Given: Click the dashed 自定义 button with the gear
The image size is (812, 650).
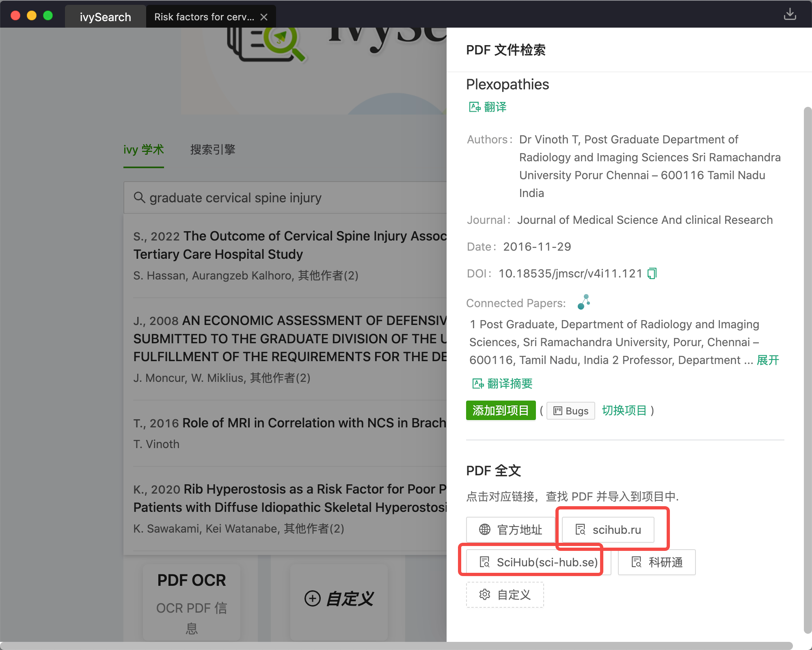Looking at the screenshot, I should 505,595.
